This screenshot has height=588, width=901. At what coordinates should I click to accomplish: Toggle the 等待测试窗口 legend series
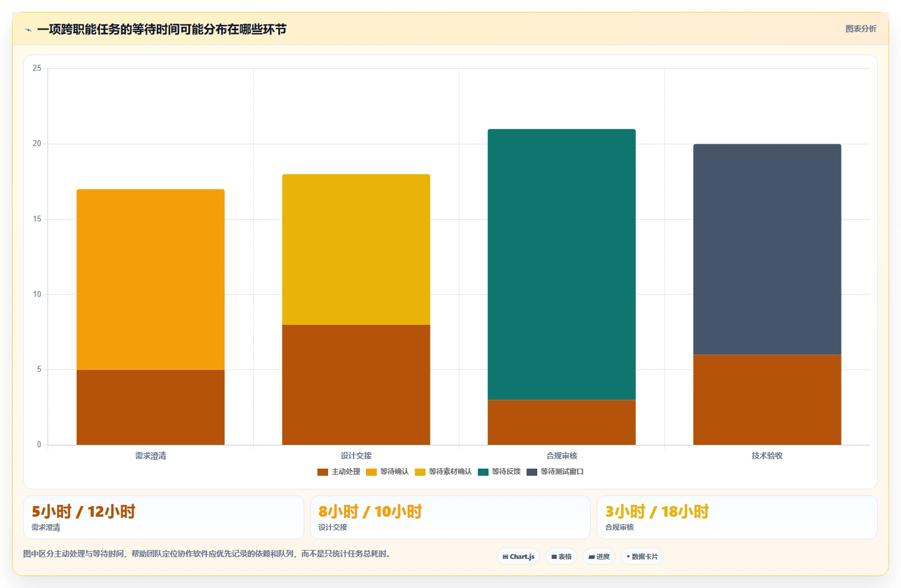[555, 472]
